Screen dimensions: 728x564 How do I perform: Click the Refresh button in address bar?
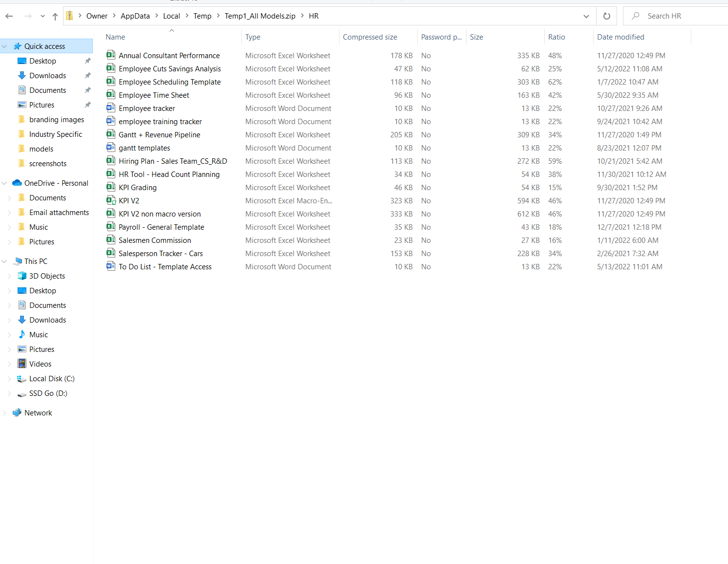click(606, 16)
